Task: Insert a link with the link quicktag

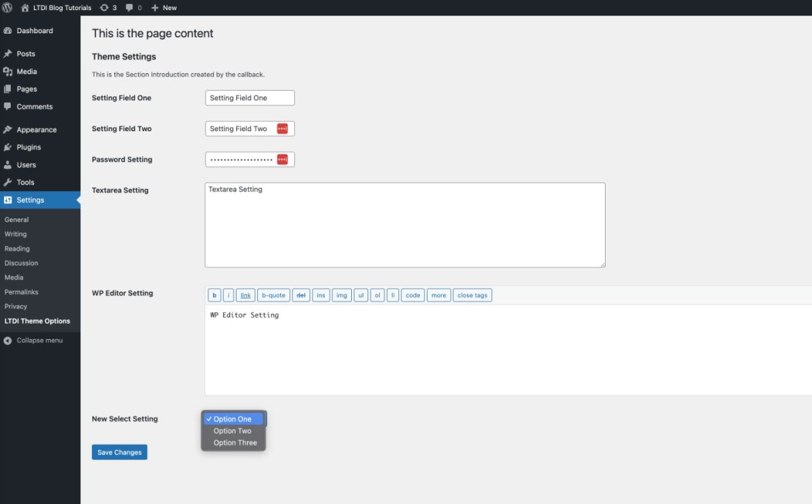Action: [x=246, y=295]
